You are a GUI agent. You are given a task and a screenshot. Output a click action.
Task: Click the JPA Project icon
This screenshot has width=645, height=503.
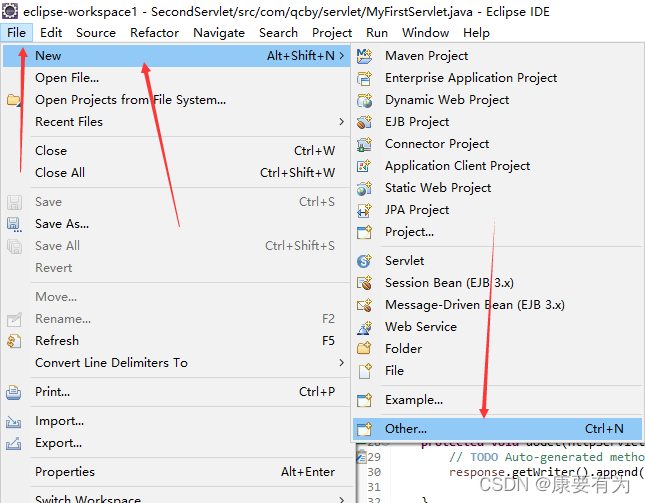click(364, 210)
